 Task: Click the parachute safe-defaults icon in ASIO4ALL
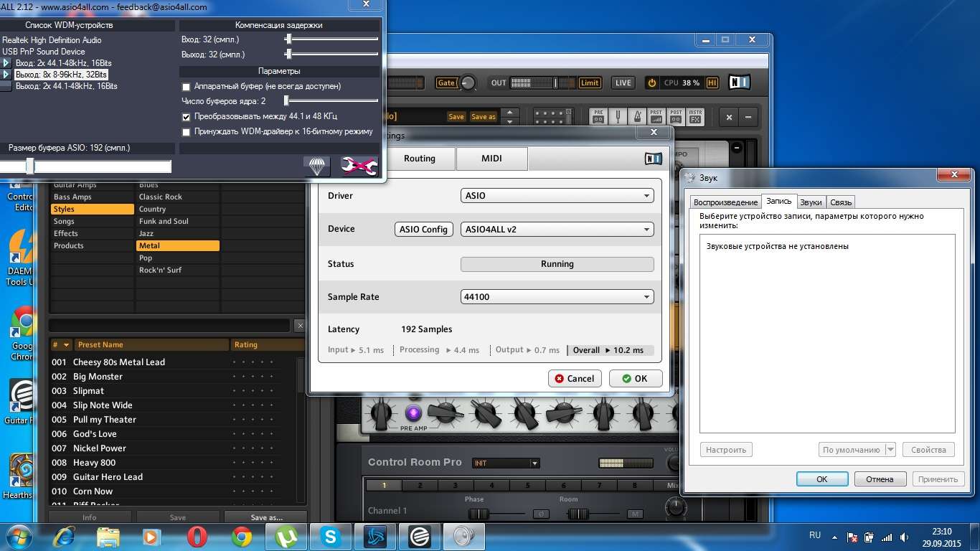point(316,166)
